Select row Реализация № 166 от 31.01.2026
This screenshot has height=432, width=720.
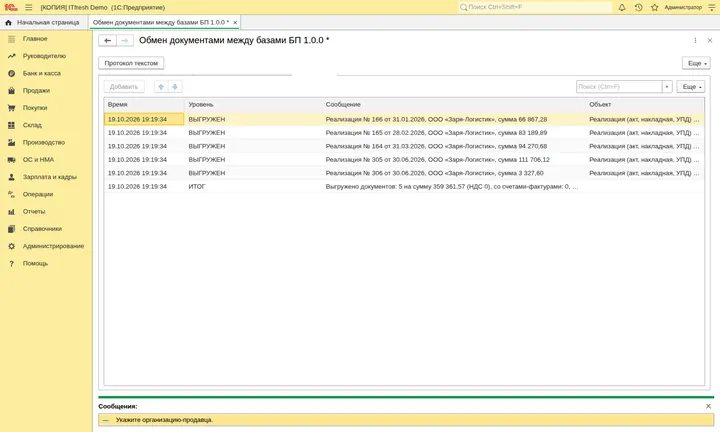[x=404, y=119]
